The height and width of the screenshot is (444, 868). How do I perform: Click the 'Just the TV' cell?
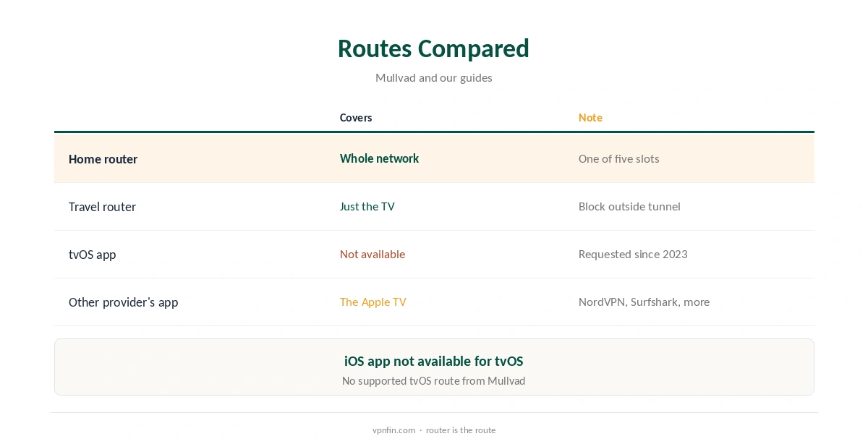(367, 207)
